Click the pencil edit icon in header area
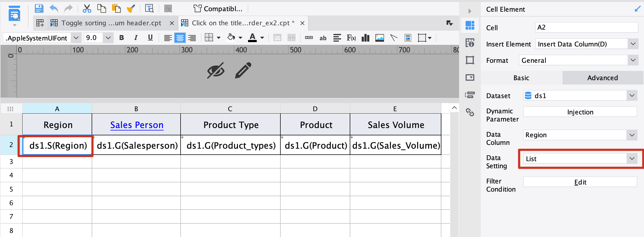 tap(243, 70)
